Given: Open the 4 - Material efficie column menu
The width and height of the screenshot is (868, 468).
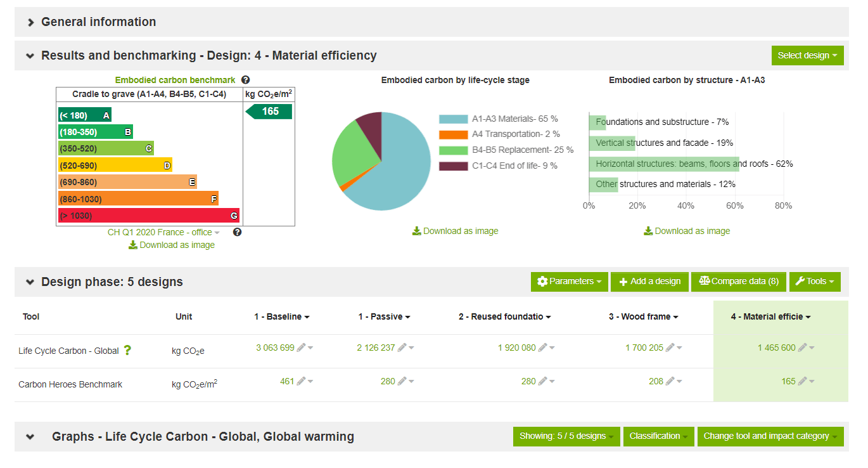Looking at the screenshot, I should coord(771,316).
